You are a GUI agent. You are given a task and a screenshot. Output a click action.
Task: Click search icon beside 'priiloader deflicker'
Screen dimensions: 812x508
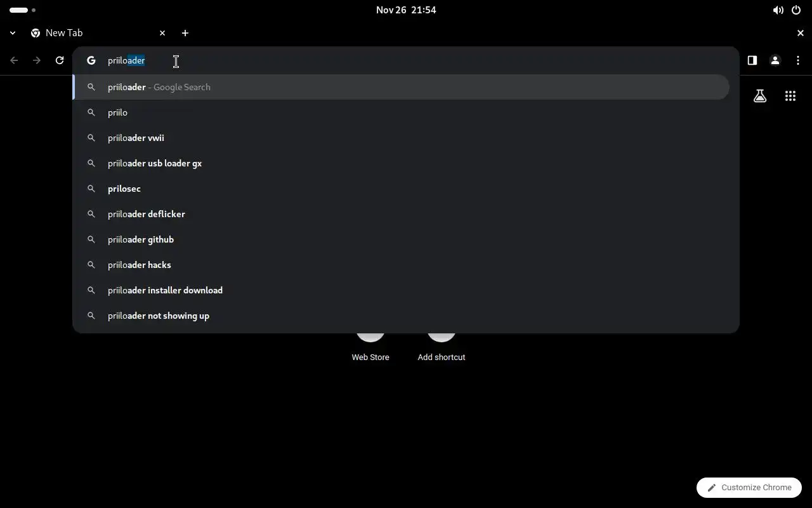click(x=91, y=214)
